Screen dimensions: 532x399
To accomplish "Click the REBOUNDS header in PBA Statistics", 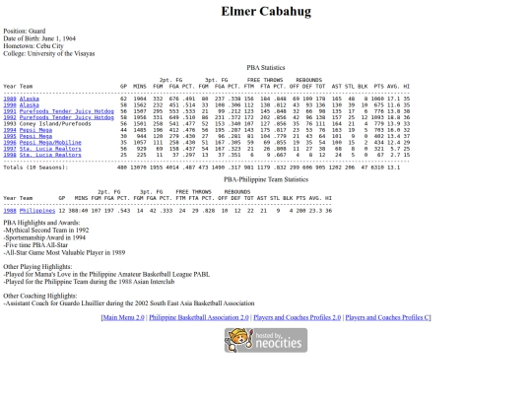I will 308,80.
